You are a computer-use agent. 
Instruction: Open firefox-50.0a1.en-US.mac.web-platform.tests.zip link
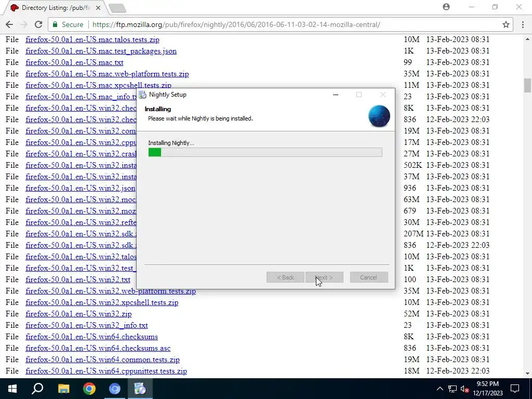107,74
